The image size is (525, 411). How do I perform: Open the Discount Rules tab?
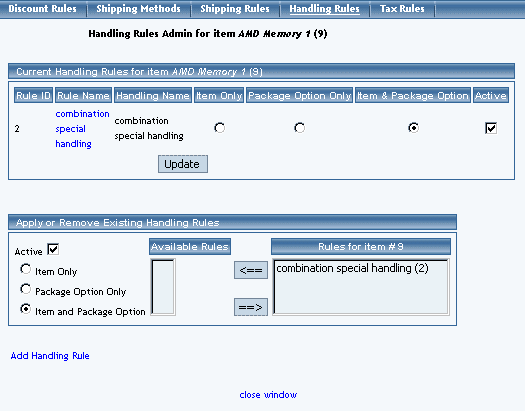pos(43,8)
